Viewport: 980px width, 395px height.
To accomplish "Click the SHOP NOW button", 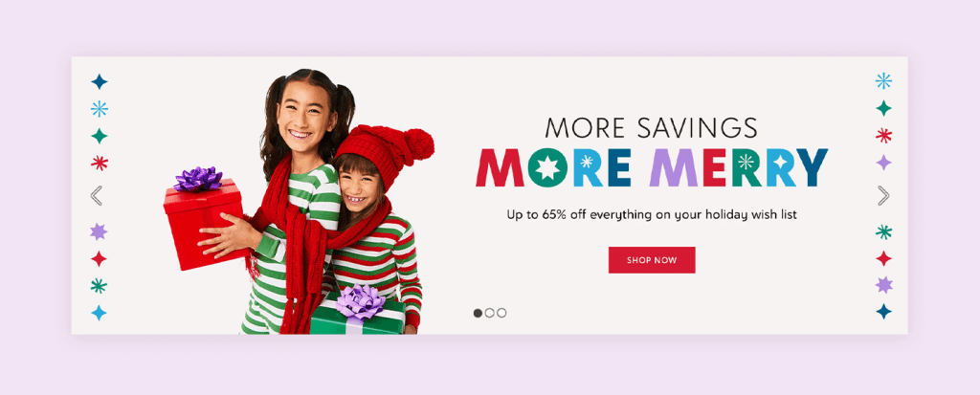I will [x=651, y=260].
